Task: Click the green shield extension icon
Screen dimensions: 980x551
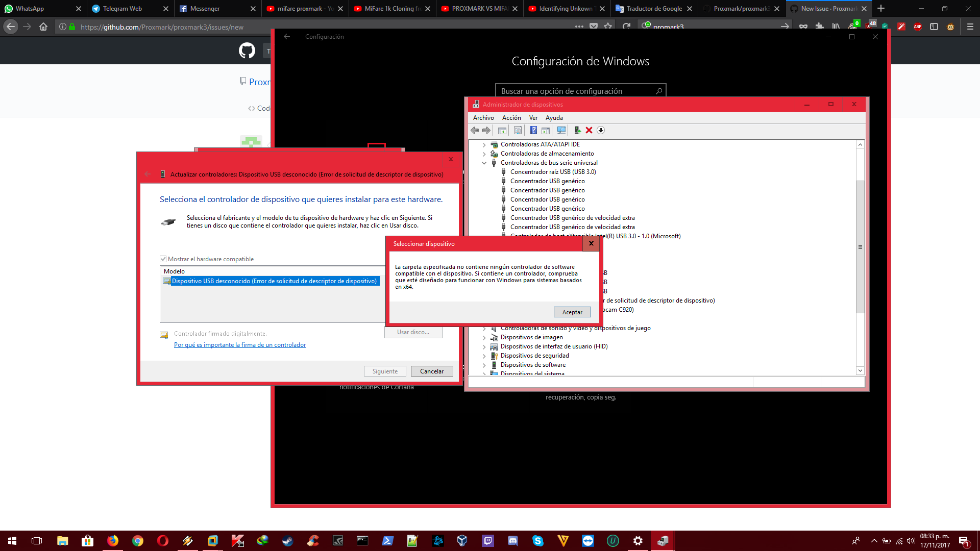Action: click(x=885, y=27)
